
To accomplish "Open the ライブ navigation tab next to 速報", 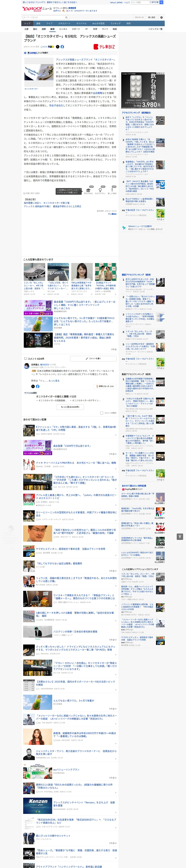I will tap(49, 24).
